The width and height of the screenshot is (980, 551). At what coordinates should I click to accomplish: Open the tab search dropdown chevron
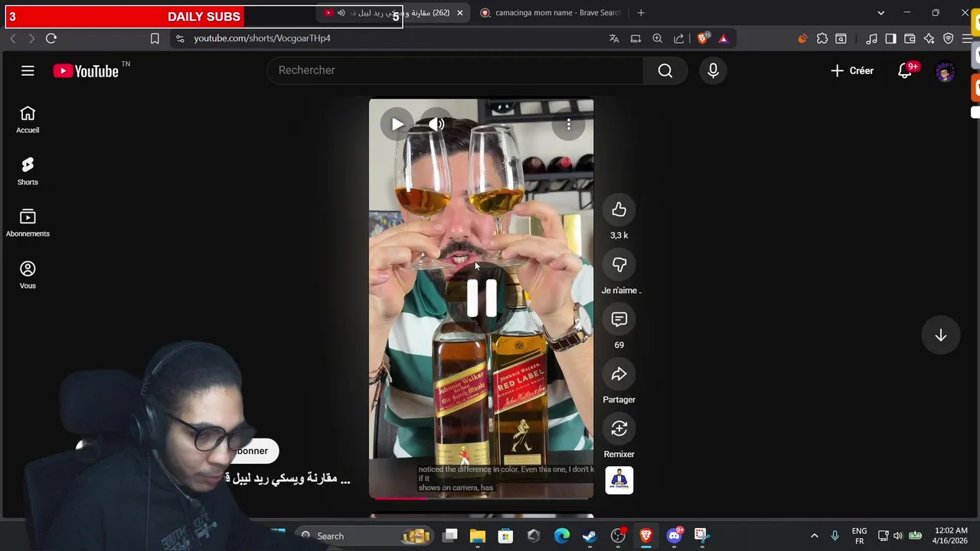(880, 13)
